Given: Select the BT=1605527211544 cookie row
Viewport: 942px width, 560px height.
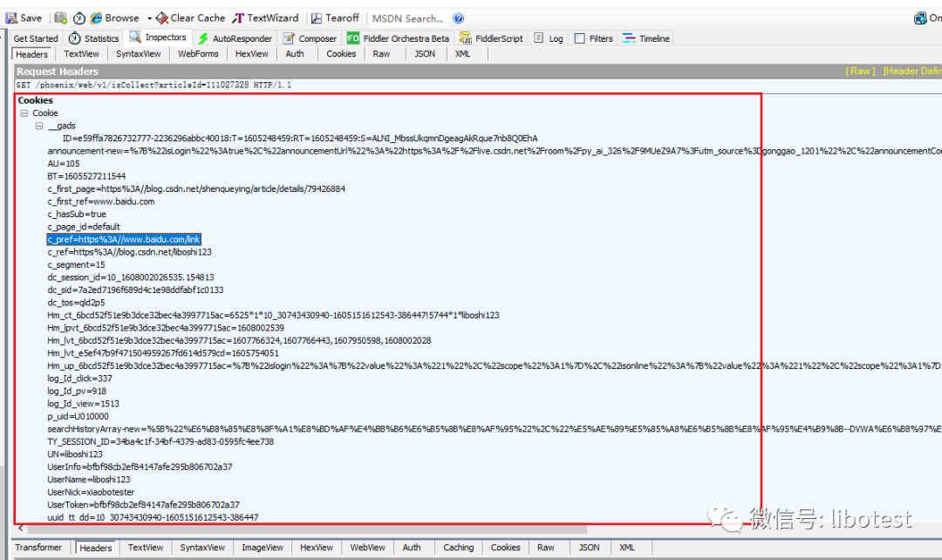Looking at the screenshot, I should pos(86,176).
